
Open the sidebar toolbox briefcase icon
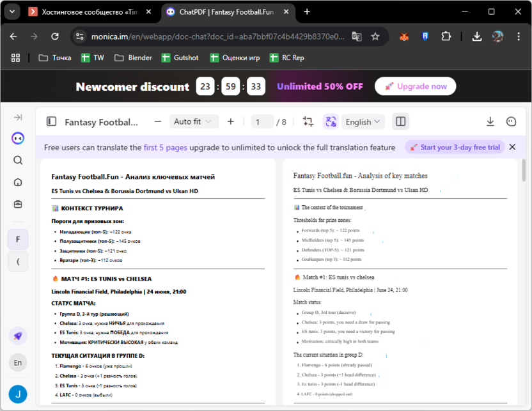18,204
